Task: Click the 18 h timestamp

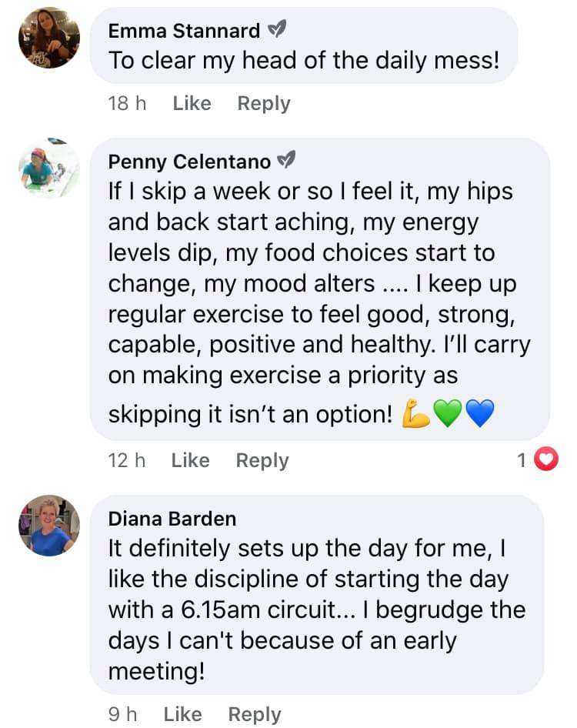Action: (128, 103)
